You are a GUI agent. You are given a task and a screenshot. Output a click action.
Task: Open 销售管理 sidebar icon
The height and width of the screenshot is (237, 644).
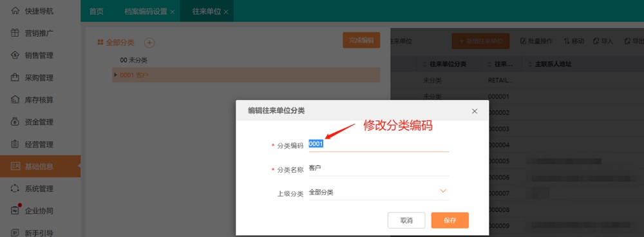15,55
